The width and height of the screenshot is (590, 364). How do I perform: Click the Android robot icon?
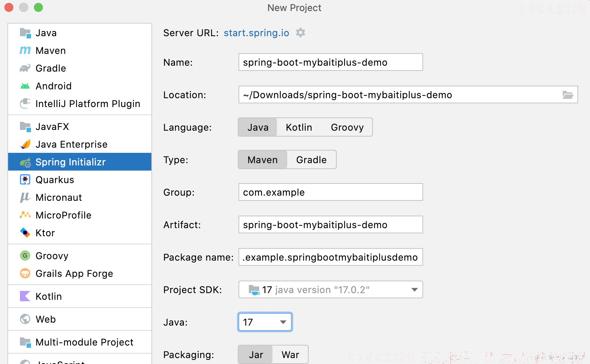click(25, 86)
